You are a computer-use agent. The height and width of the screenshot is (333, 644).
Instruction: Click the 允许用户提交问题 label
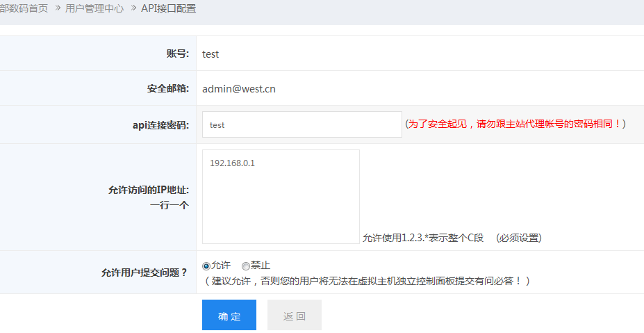145,273
